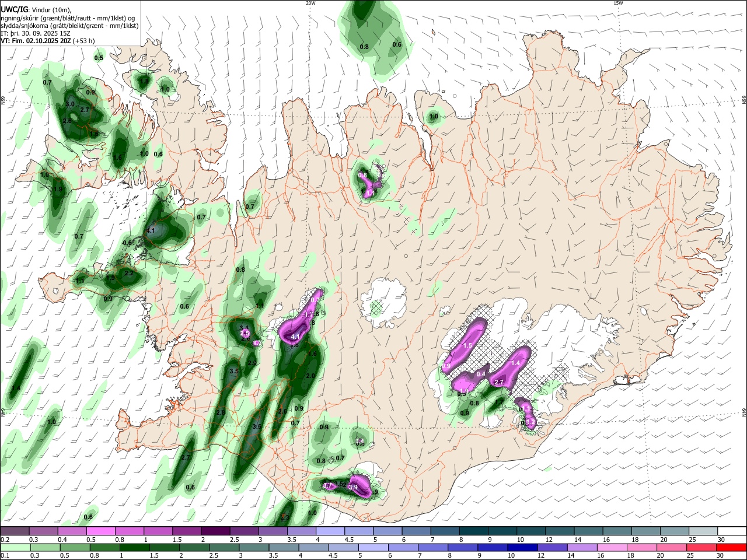The image size is (747, 560).
Task: Click the 'UWC/IG: Vindur (10m)' title text
Action: [x=36, y=9]
